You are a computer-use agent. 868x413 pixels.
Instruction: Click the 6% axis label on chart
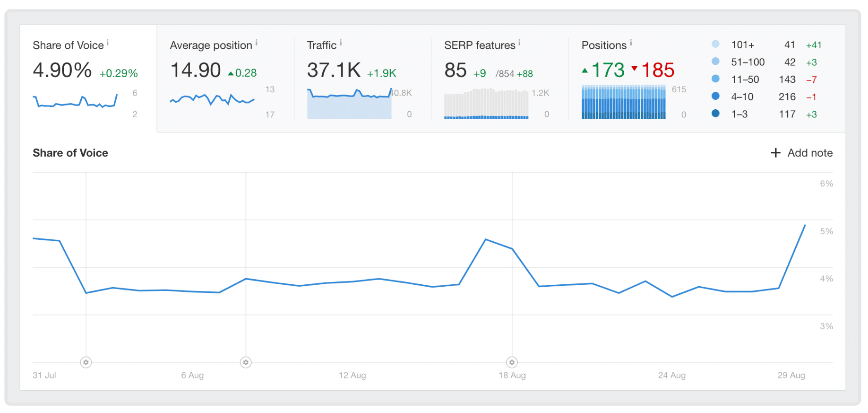pos(826,184)
